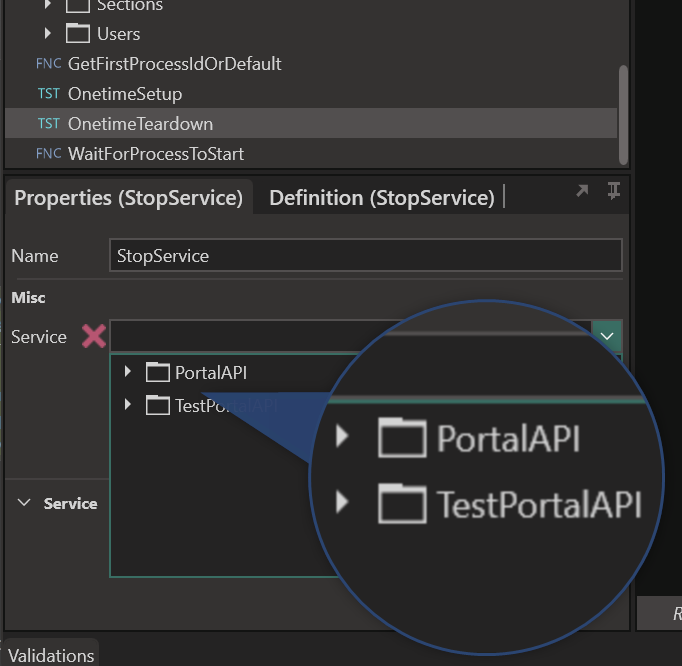The height and width of the screenshot is (666, 682).
Task: Pin the Properties panel with pushpin icon
Action: (x=614, y=192)
